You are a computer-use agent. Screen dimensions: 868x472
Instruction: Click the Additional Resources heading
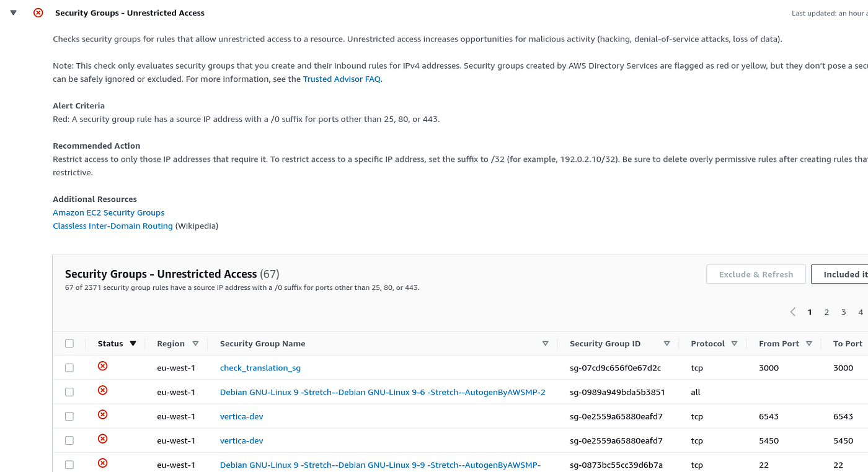point(95,199)
